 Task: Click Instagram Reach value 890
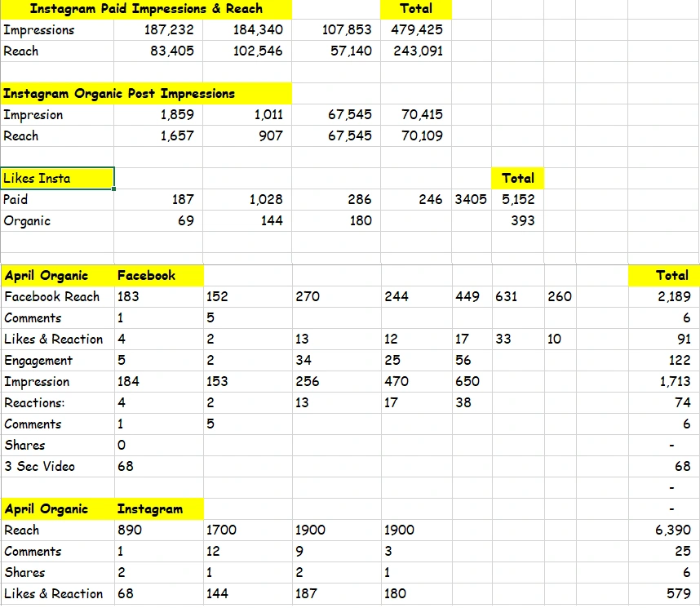pyautogui.click(x=159, y=530)
